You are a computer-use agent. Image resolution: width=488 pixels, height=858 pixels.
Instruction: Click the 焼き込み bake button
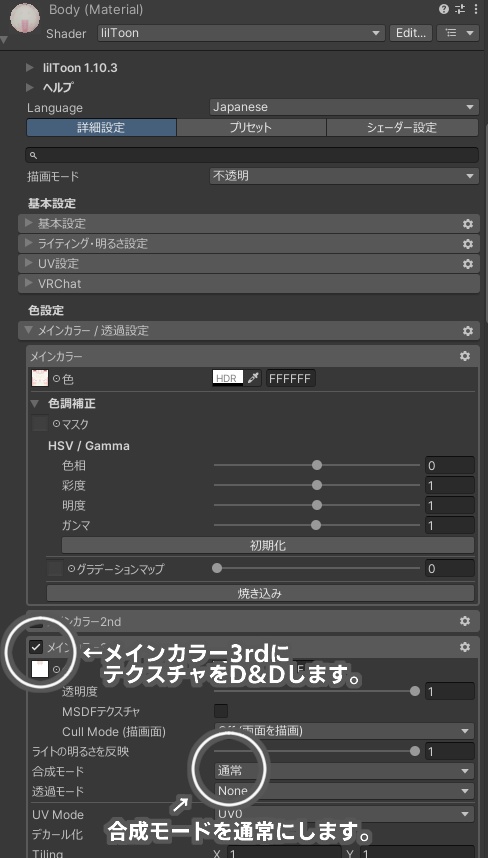point(260,593)
